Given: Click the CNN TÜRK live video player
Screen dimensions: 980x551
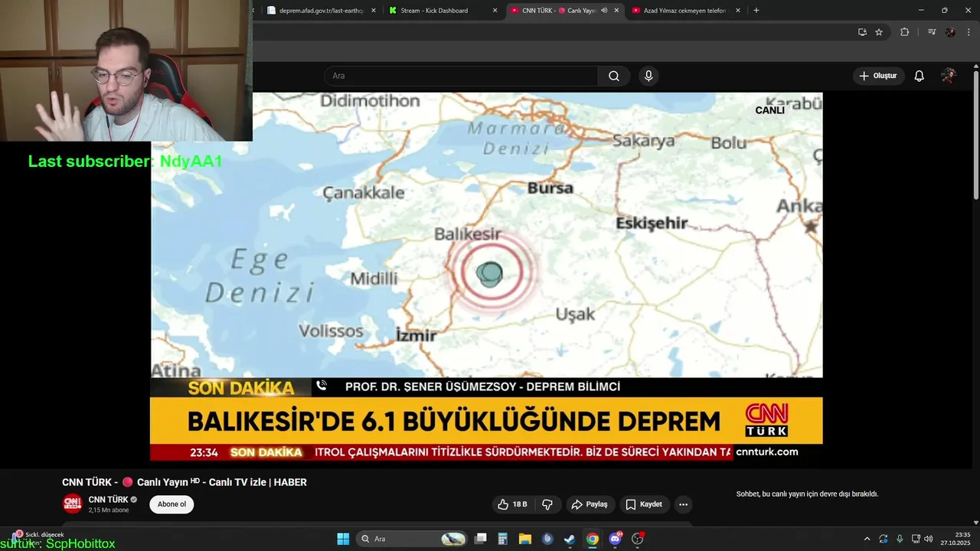Looking at the screenshot, I should (486, 276).
